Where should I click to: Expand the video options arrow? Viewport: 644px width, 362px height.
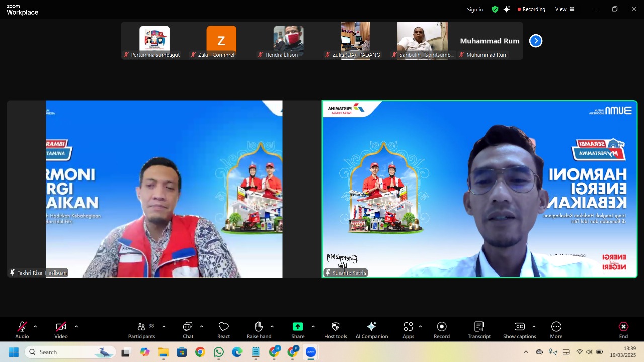pos(76,327)
